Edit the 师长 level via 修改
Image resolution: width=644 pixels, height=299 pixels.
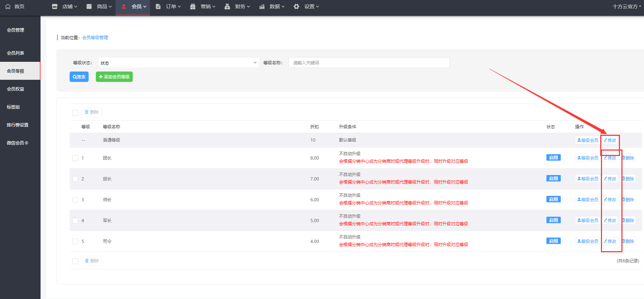[x=610, y=199]
